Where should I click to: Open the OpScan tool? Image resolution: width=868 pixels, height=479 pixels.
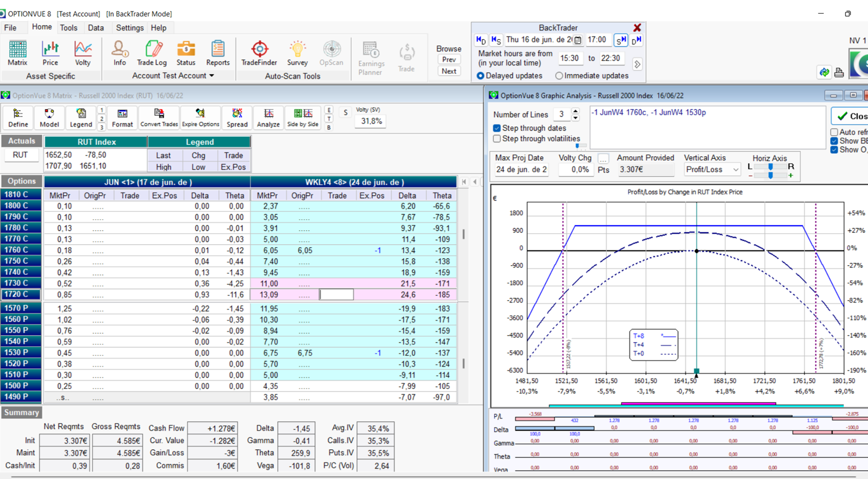(x=331, y=53)
